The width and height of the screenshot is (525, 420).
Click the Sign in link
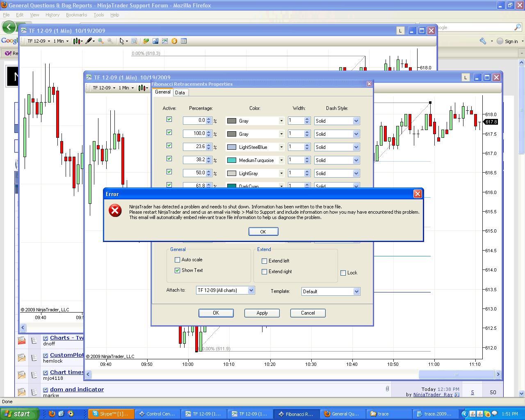pos(511,41)
